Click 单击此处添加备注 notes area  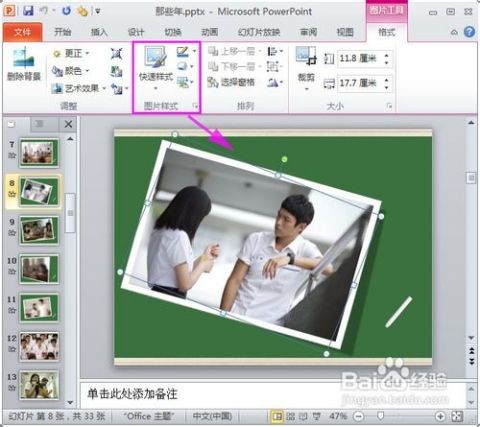point(132,394)
